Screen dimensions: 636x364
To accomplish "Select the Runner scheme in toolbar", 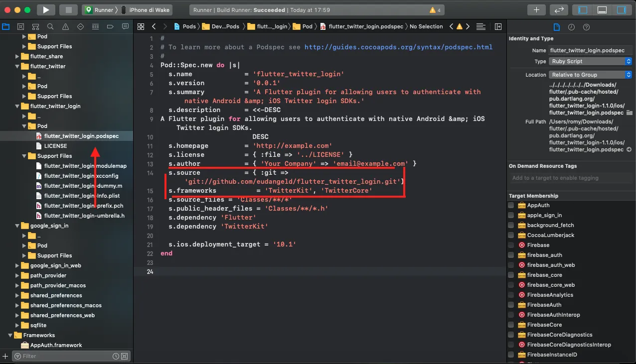I will [99, 10].
